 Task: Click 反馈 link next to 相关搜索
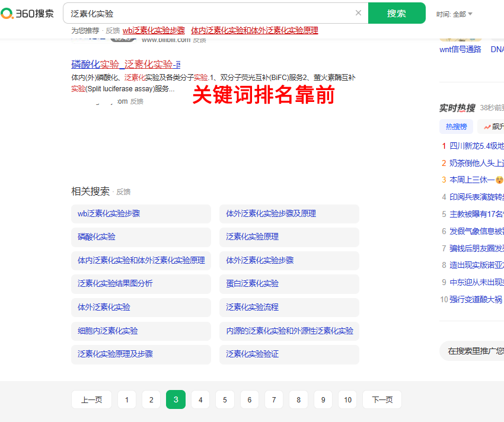(x=123, y=192)
